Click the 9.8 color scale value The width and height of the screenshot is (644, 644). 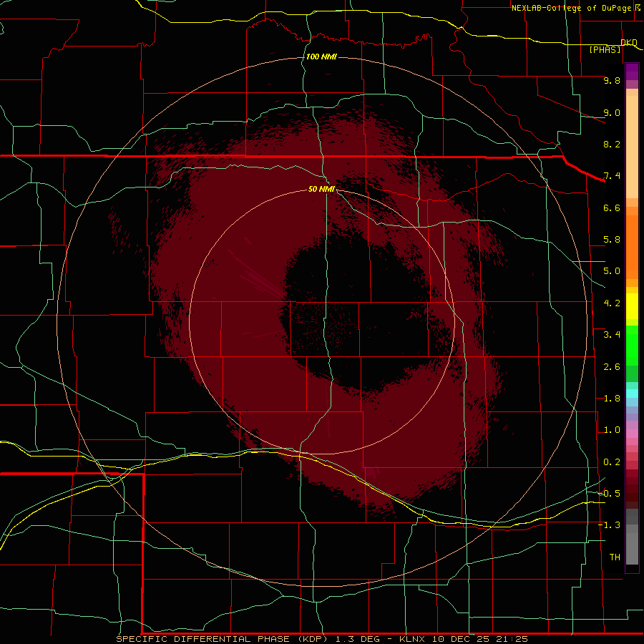(612, 80)
